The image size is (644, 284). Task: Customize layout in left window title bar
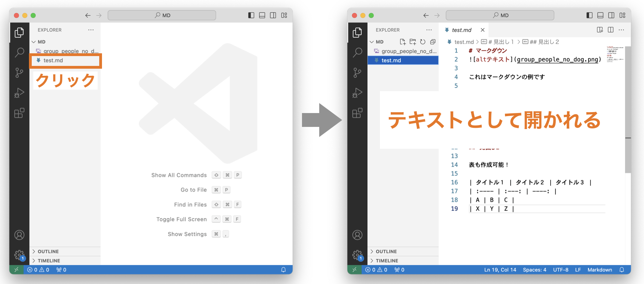click(x=284, y=15)
